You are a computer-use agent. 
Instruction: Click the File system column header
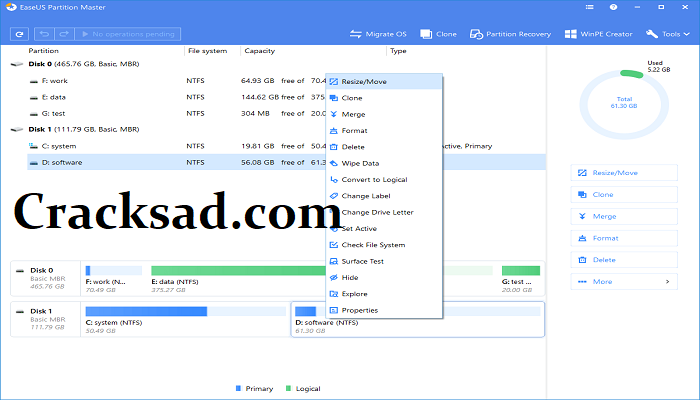(x=208, y=51)
